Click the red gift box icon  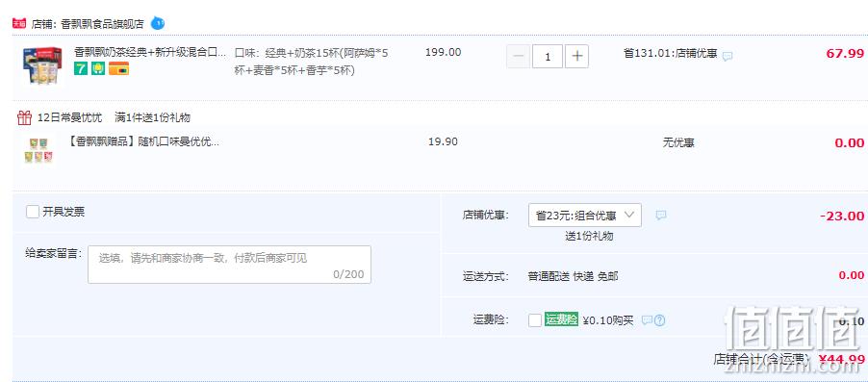(x=24, y=117)
